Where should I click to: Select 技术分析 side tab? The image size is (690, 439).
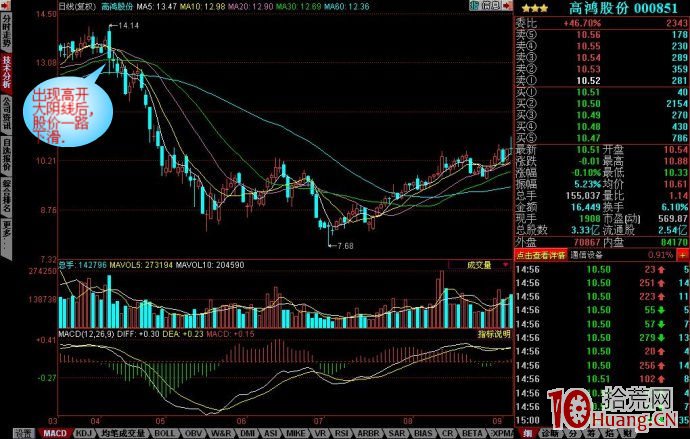(x=6, y=71)
